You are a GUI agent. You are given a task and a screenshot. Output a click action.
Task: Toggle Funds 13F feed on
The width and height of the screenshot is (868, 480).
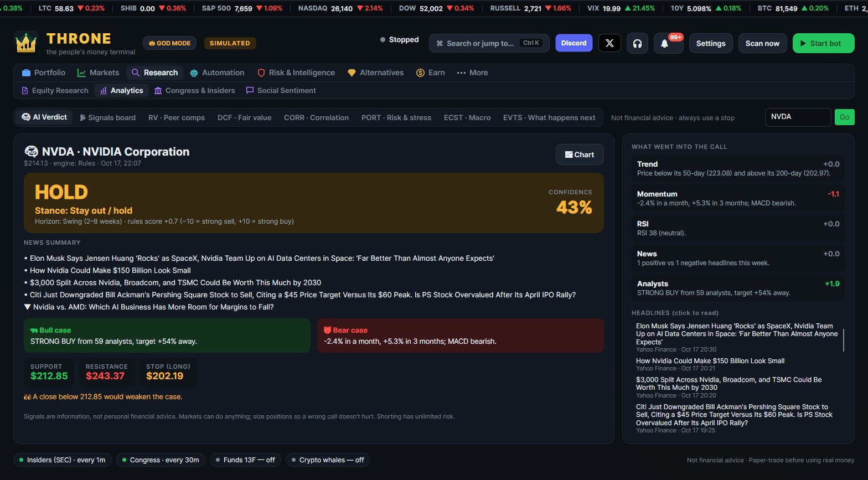pos(246,460)
